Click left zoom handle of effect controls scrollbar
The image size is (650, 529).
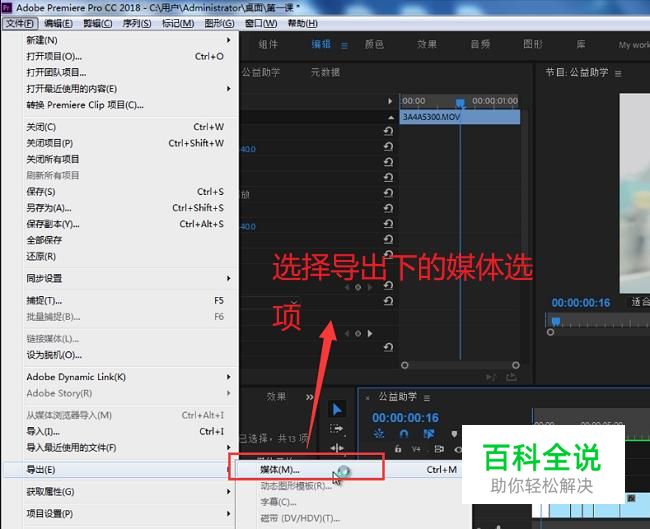coord(405,365)
